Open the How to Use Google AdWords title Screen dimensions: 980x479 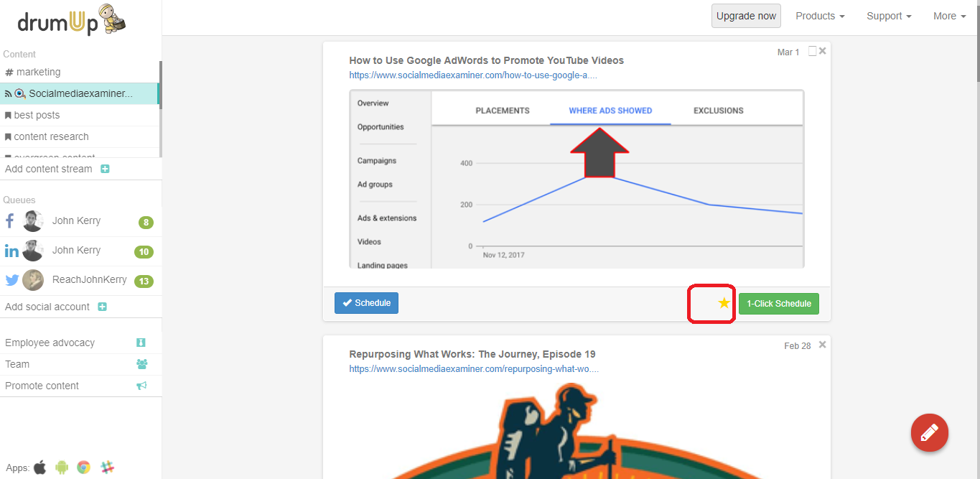coord(486,60)
